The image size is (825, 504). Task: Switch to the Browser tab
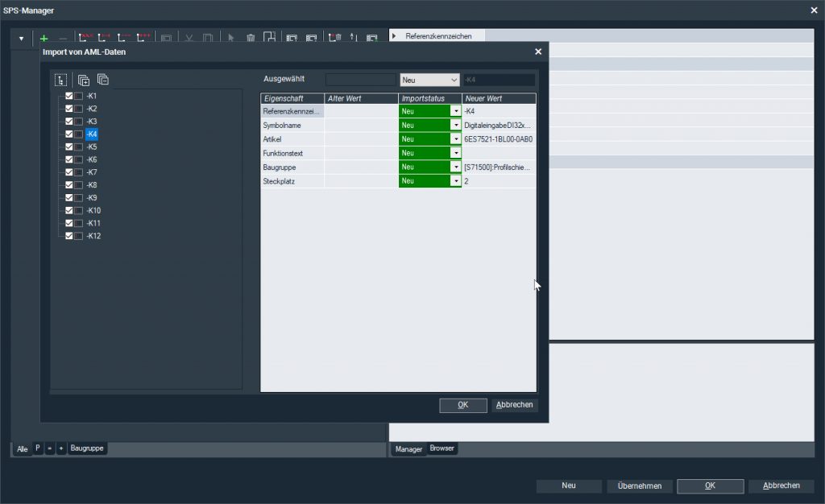click(x=442, y=449)
